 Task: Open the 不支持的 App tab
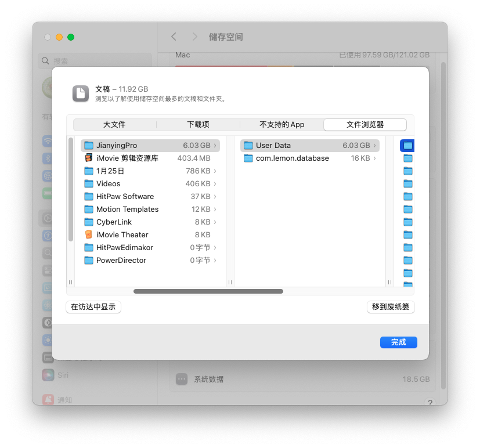(281, 125)
